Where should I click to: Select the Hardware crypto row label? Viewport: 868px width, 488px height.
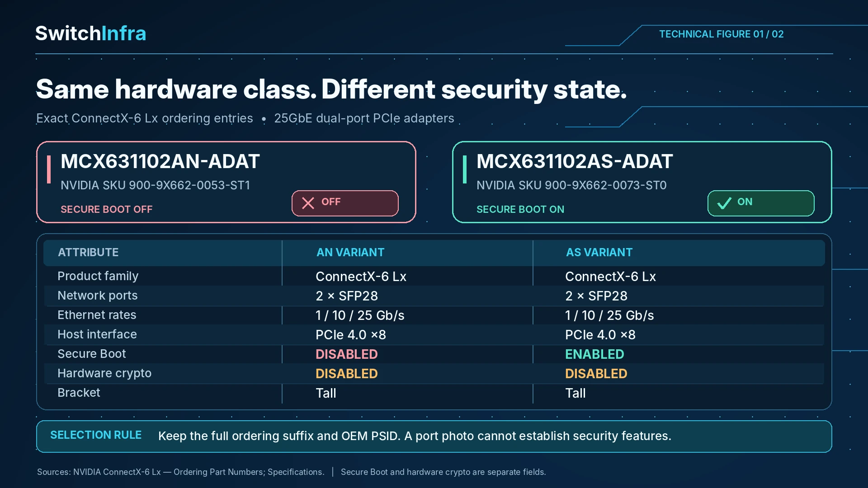(104, 373)
